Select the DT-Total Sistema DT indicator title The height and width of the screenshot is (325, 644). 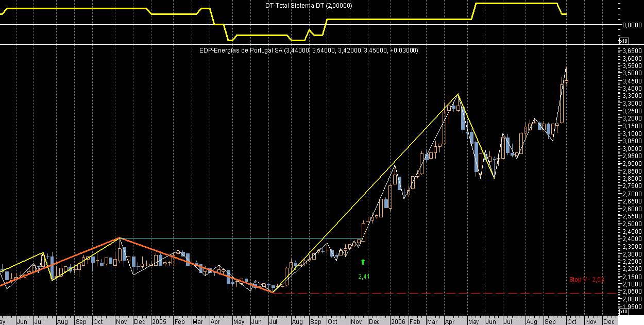[309, 5]
